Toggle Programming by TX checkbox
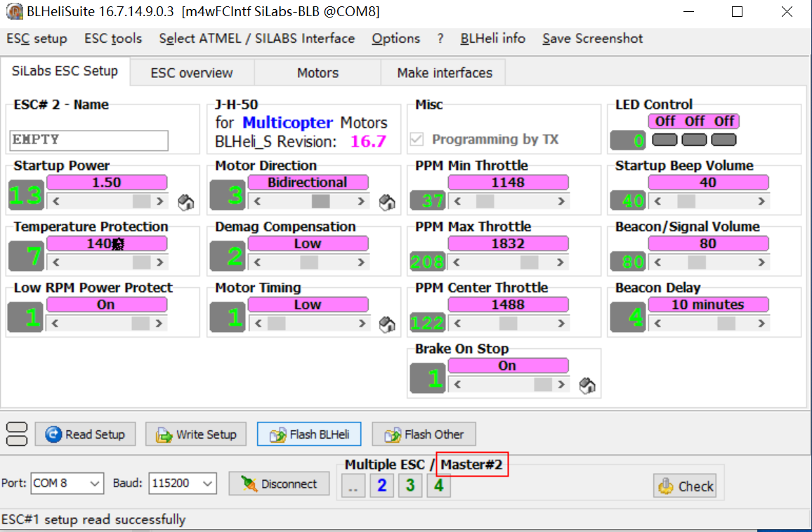This screenshot has width=812, height=532. click(417, 139)
